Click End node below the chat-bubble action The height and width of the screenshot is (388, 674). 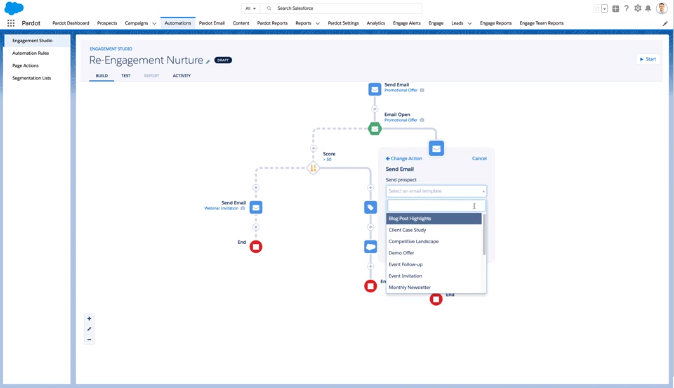point(371,286)
